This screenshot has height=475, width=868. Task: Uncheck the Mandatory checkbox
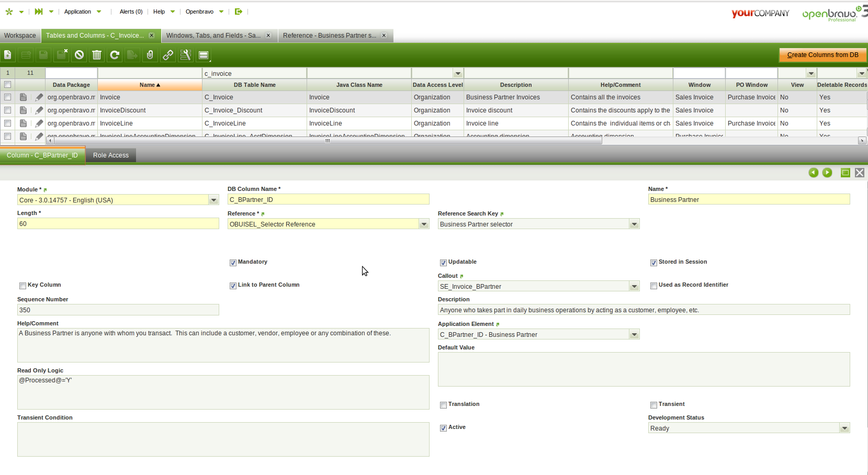click(233, 263)
